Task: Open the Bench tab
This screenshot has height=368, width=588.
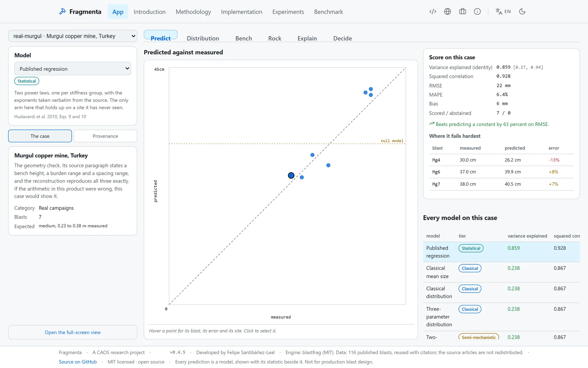Action: pos(243,38)
